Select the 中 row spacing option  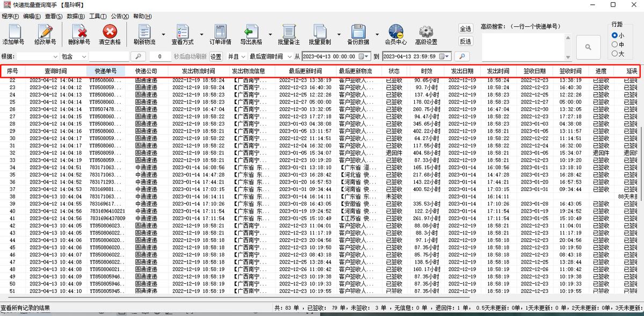click(613, 43)
